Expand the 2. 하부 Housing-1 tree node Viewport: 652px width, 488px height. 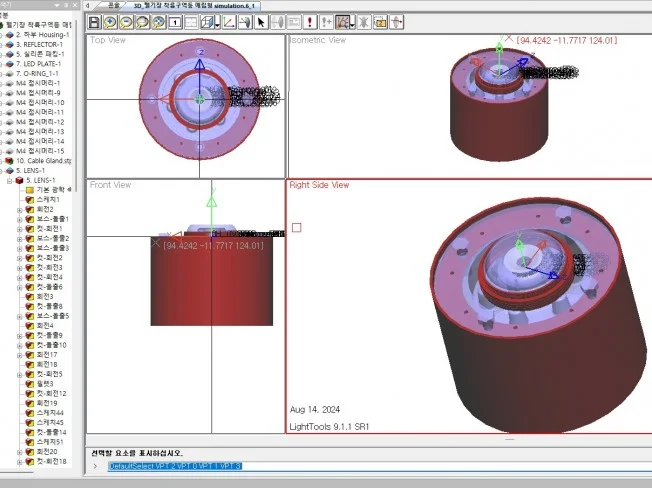(3, 34)
